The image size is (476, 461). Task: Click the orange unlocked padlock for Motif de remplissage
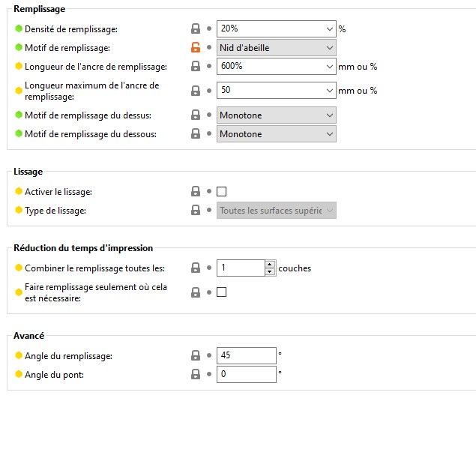(196, 48)
